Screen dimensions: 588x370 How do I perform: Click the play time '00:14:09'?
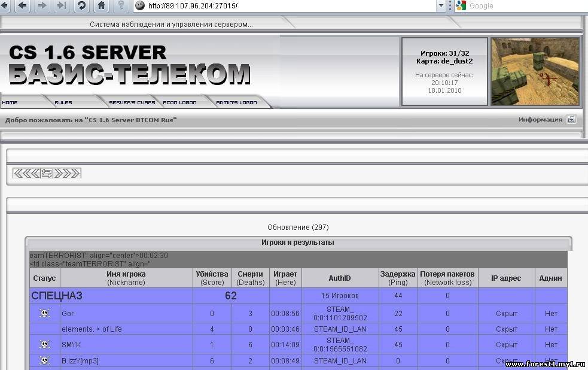(285, 344)
